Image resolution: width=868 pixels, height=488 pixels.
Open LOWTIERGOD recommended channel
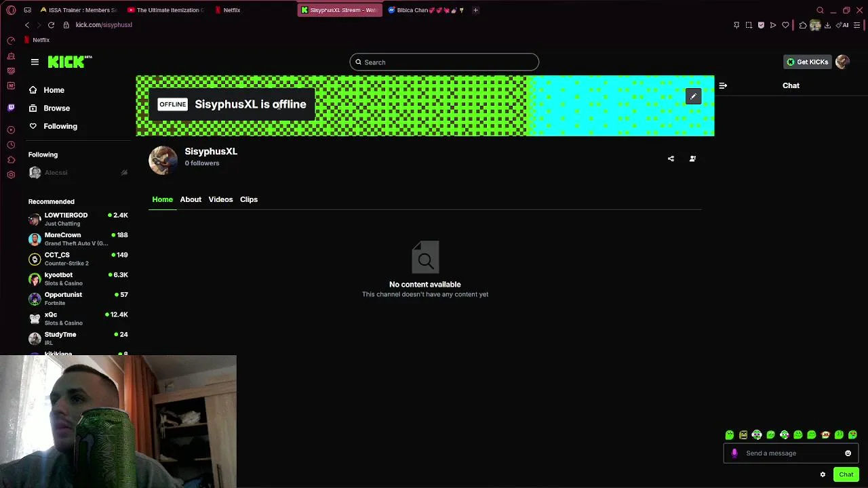(x=78, y=219)
